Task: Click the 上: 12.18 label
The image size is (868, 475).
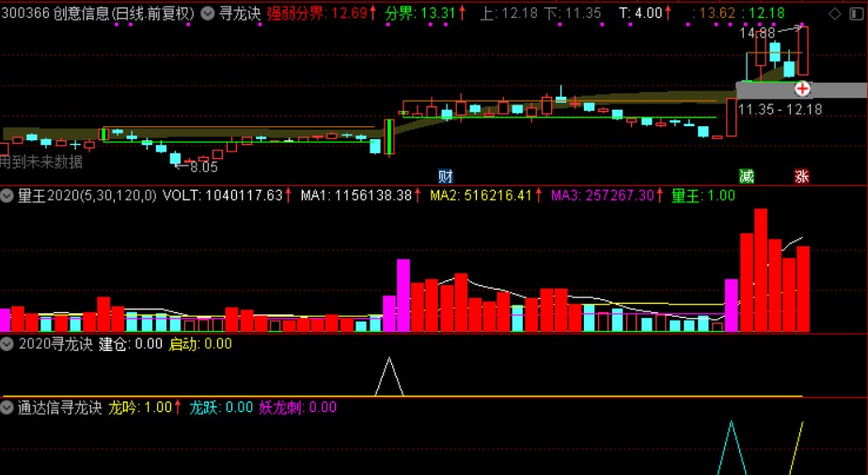Action: (508, 13)
